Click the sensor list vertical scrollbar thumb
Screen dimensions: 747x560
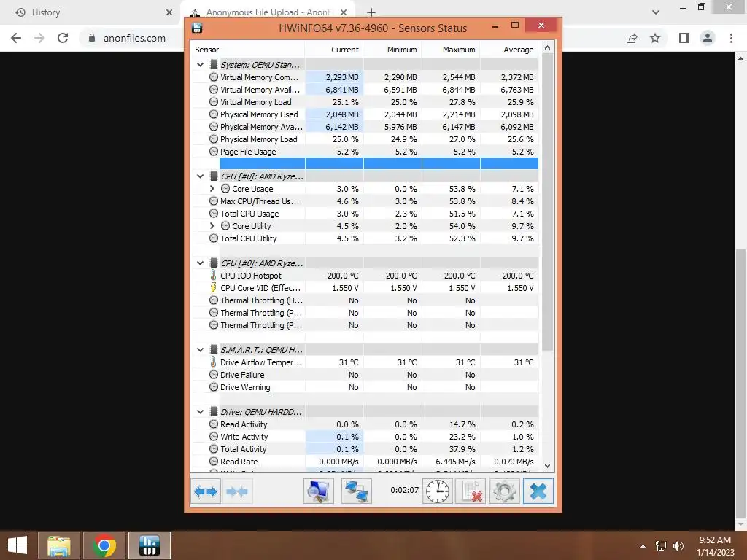547,201
